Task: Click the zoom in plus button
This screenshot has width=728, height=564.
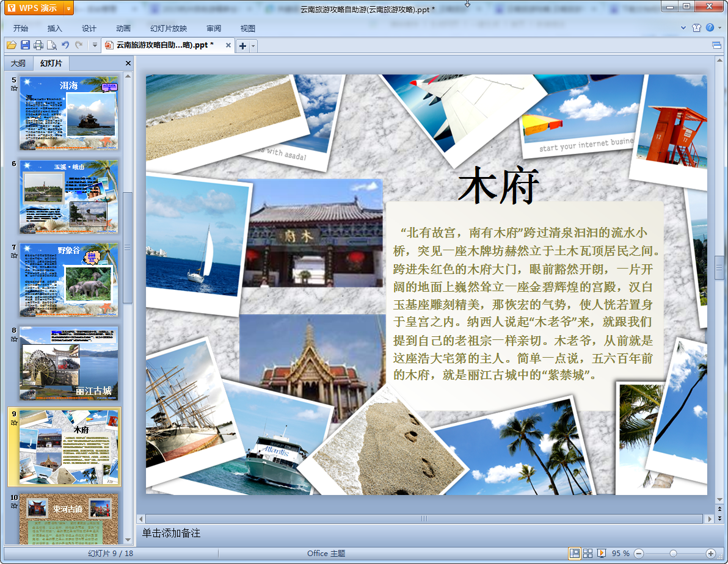Action: pos(710,554)
